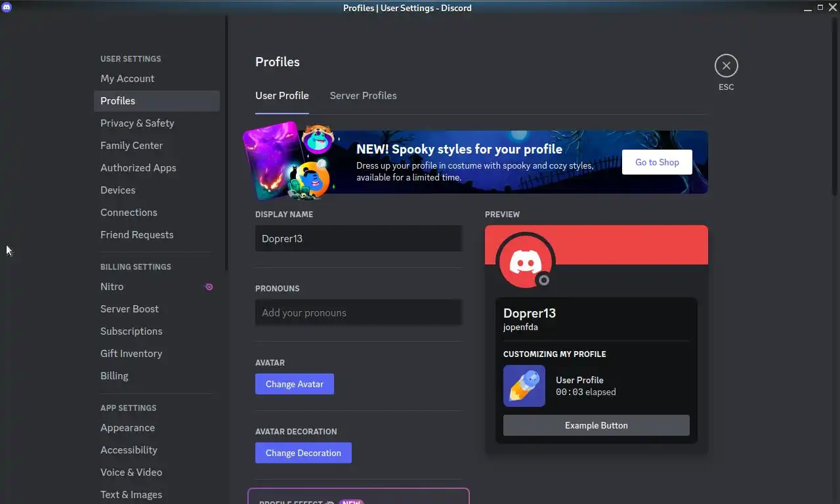Click the pencil User Profile activity icon
The width and height of the screenshot is (840, 504).
[x=524, y=386]
